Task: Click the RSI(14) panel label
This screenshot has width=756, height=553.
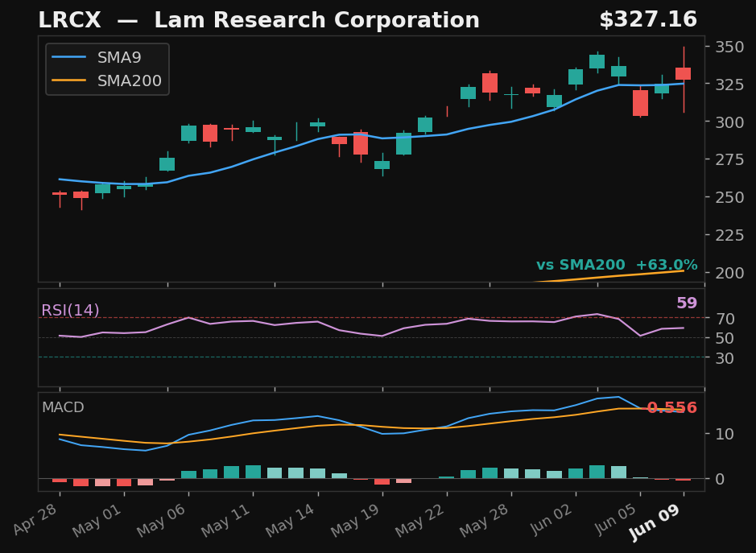Action: pyautogui.click(x=70, y=310)
